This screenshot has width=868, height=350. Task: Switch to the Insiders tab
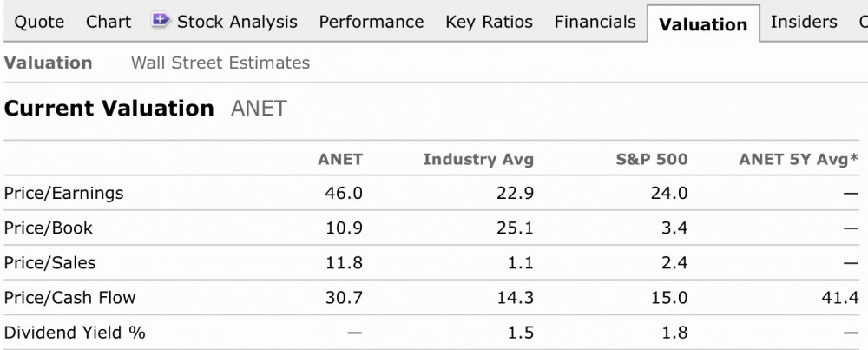pyautogui.click(x=804, y=22)
